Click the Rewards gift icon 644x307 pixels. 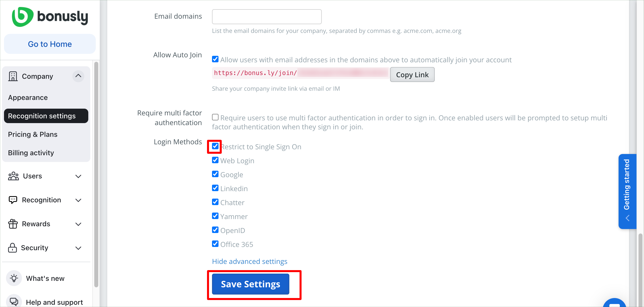point(13,224)
